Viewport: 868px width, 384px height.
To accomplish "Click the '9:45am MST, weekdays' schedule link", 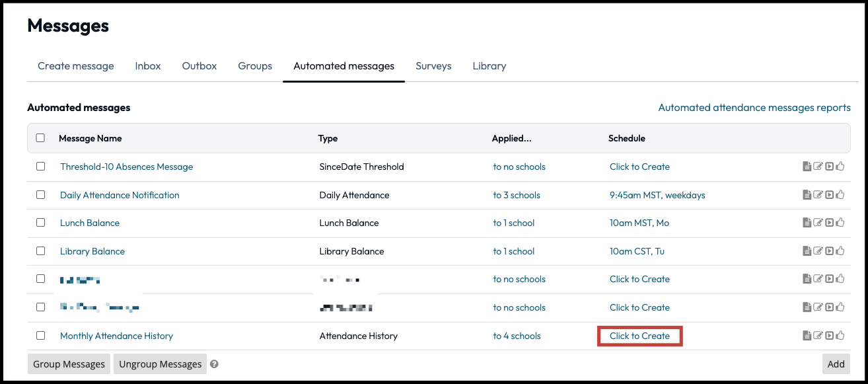I will [657, 195].
